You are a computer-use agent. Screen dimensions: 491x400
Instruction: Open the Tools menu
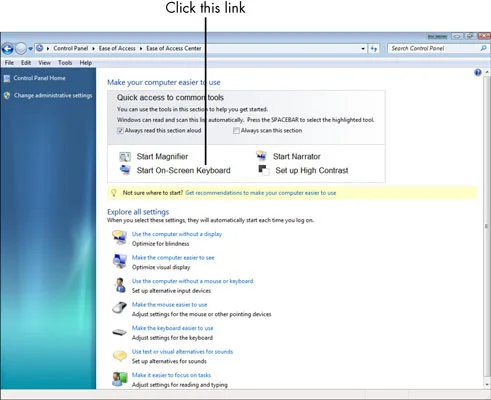tap(65, 63)
